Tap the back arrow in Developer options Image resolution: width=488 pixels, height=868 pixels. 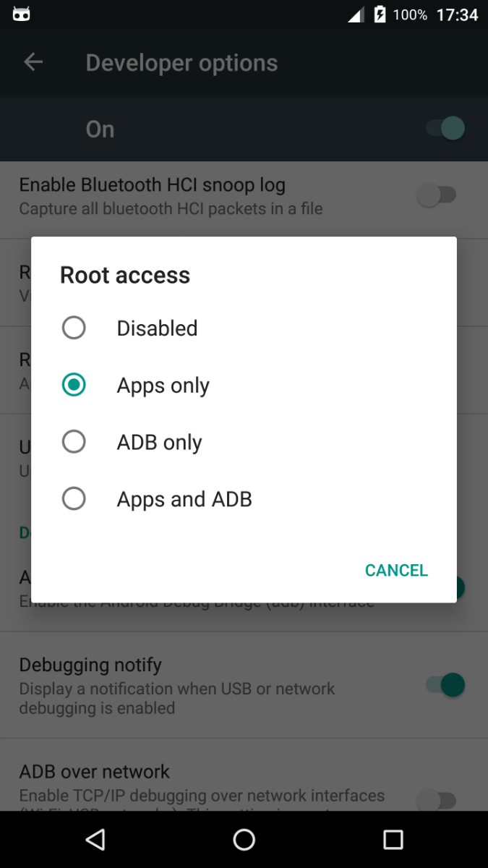(x=33, y=62)
